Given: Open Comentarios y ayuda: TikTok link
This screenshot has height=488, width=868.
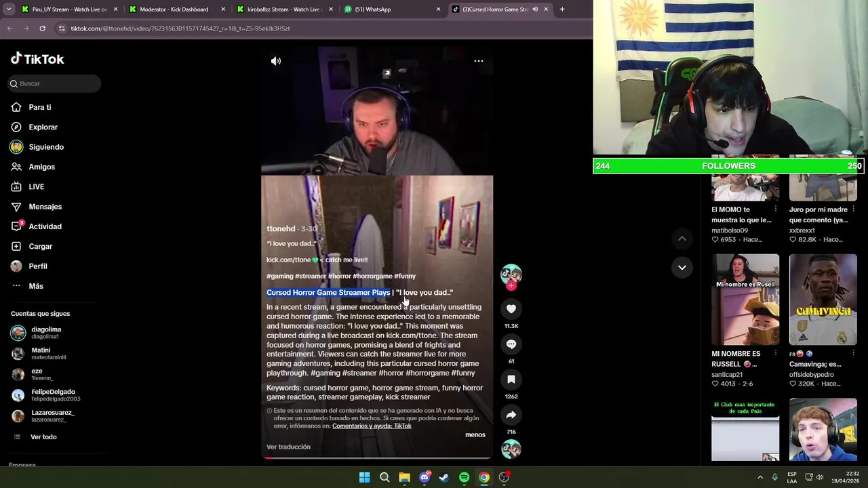Looking at the screenshot, I should (x=372, y=426).
